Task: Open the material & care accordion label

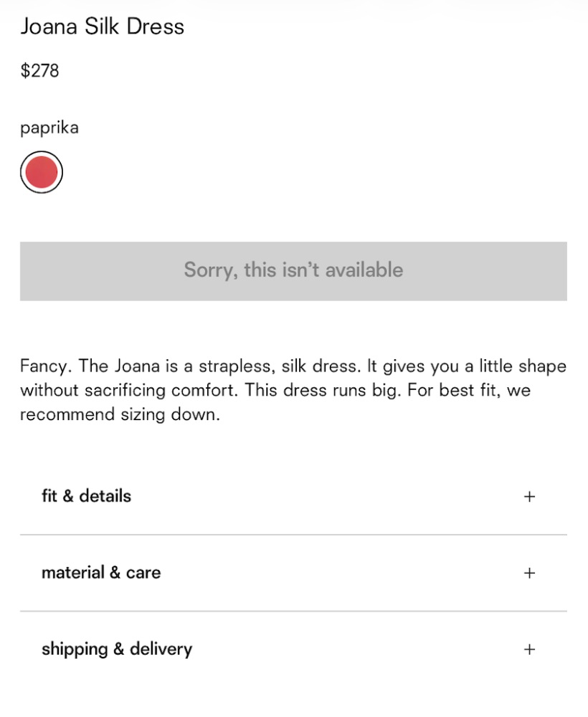Action: tap(101, 572)
